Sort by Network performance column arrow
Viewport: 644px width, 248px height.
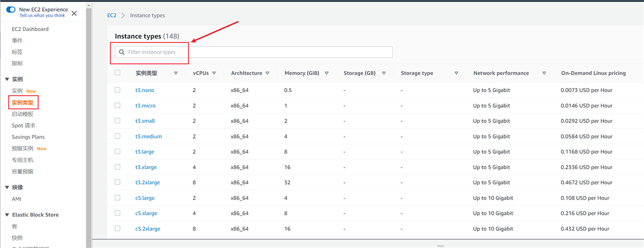[544, 73]
